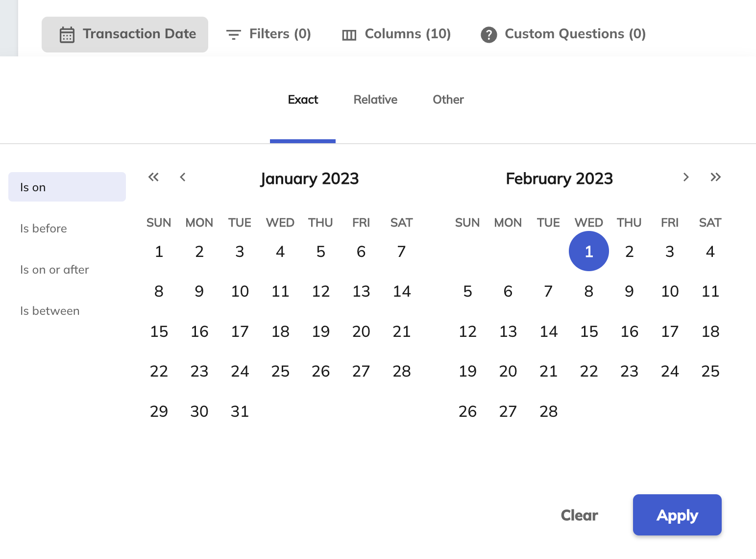Switch to the Relative tab
Viewport: 756px width, 559px height.
375,100
